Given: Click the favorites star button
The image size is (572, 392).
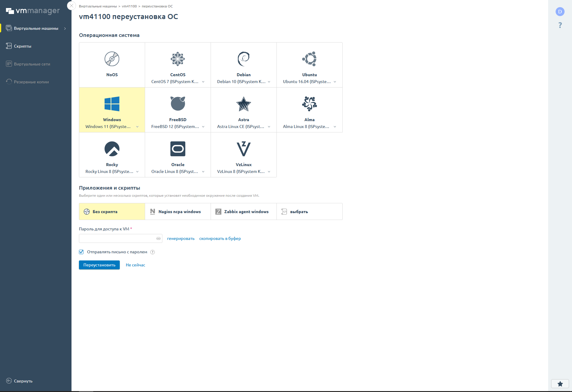Looking at the screenshot, I should tap(560, 384).
